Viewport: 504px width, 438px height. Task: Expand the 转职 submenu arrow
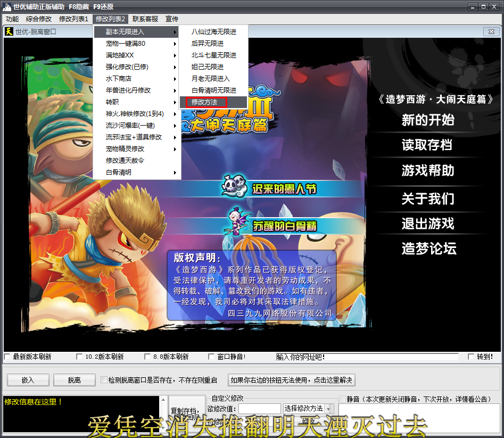coord(175,102)
